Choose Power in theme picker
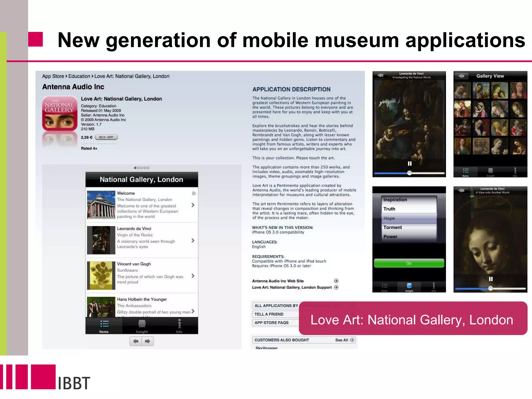The image size is (532, 399). tap(409, 237)
